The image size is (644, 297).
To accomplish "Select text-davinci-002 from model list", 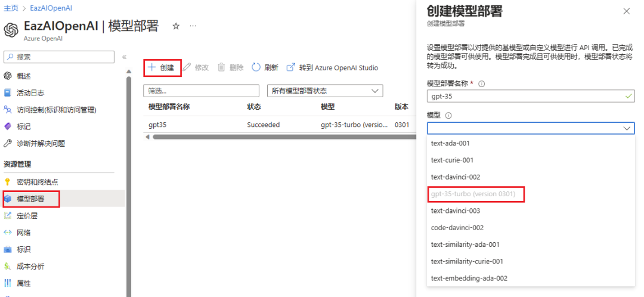I will click(x=531, y=177).
